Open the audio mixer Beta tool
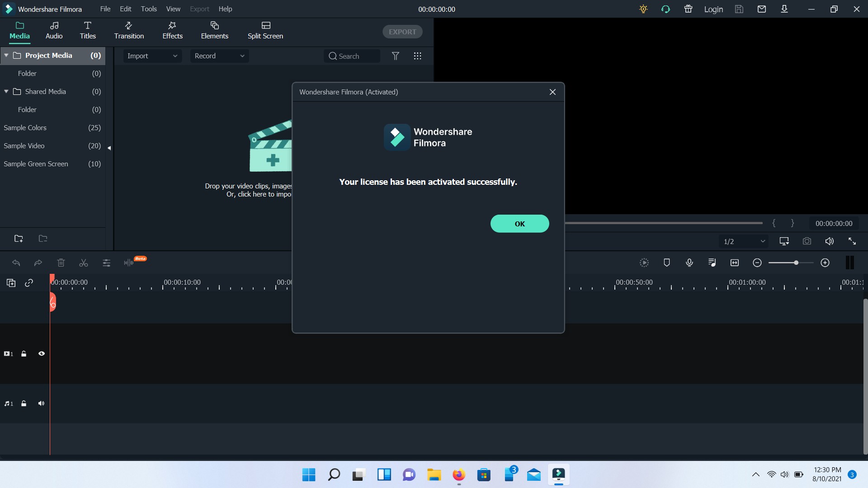Screen dimensions: 868x488 [x=129, y=263]
